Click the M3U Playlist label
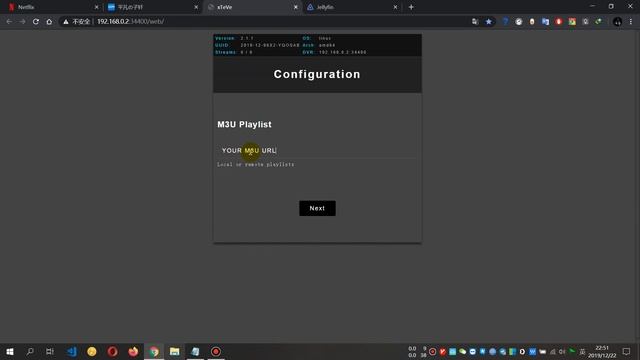Screen dimensions: 640x360 pyautogui.click(x=244, y=124)
